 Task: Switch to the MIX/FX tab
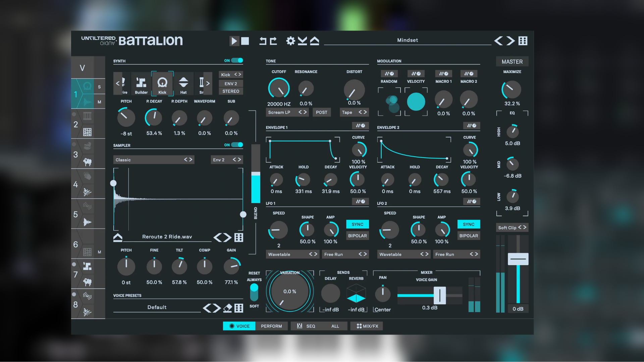[x=367, y=326]
